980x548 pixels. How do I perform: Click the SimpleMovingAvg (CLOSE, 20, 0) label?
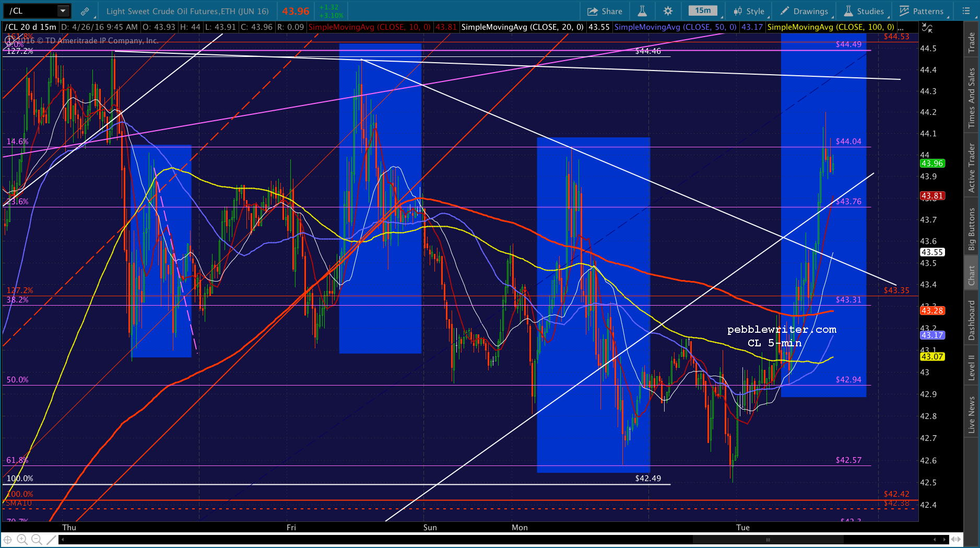pos(523,27)
